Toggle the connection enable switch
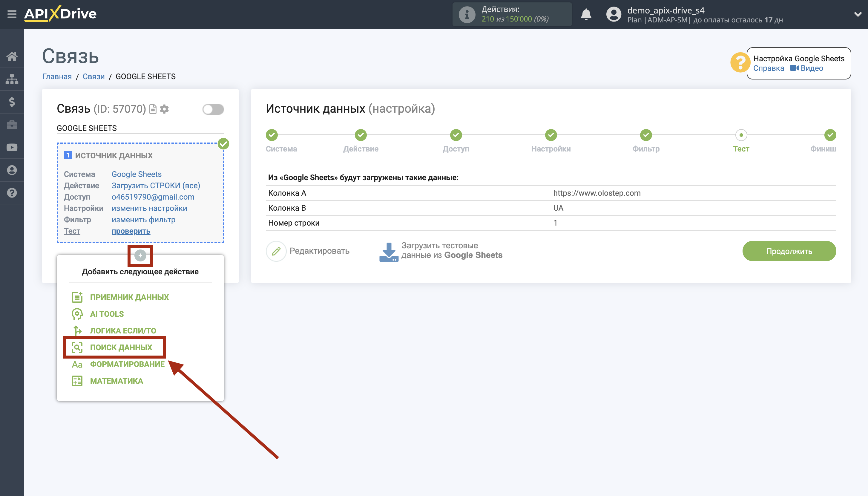The width and height of the screenshot is (868, 496). click(x=213, y=109)
